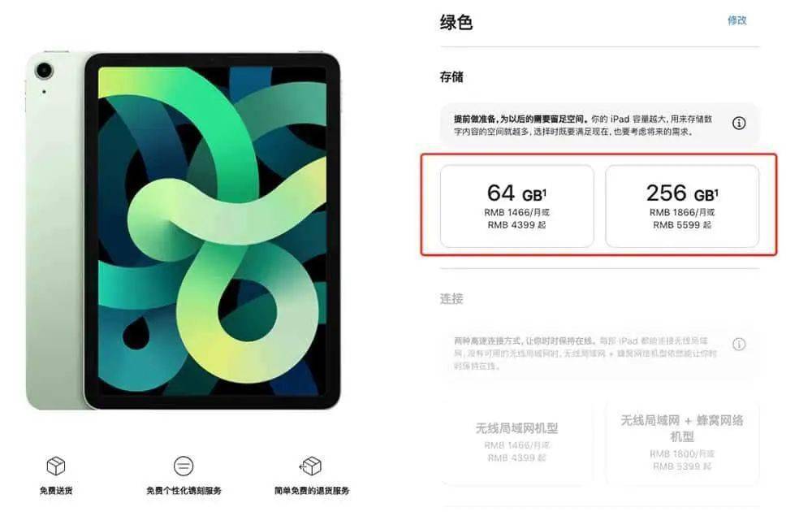The image size is (812, 512).
Task: Click the 简单免费的退货服务 label
Action: (x=312, y=490)
